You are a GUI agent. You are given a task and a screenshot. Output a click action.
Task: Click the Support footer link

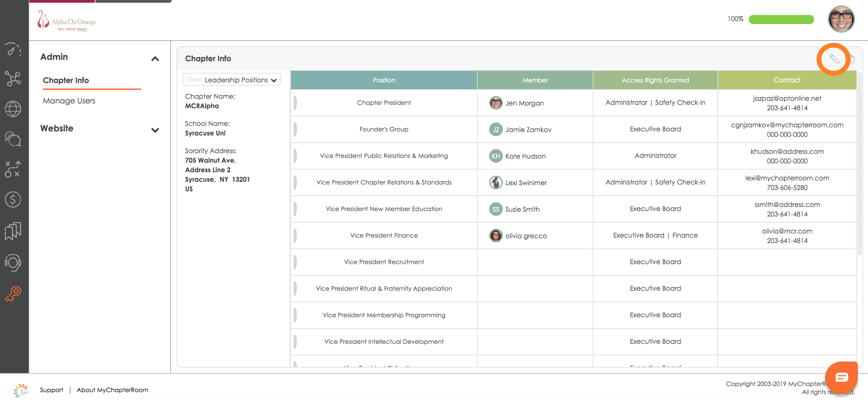51,390
